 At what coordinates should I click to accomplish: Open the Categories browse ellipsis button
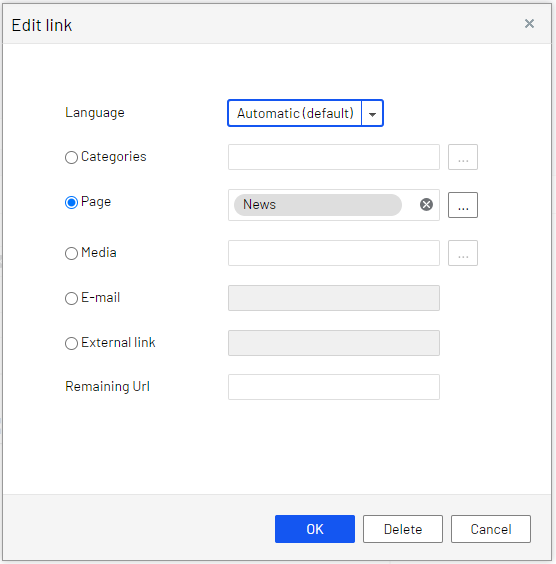coord(463,157)
